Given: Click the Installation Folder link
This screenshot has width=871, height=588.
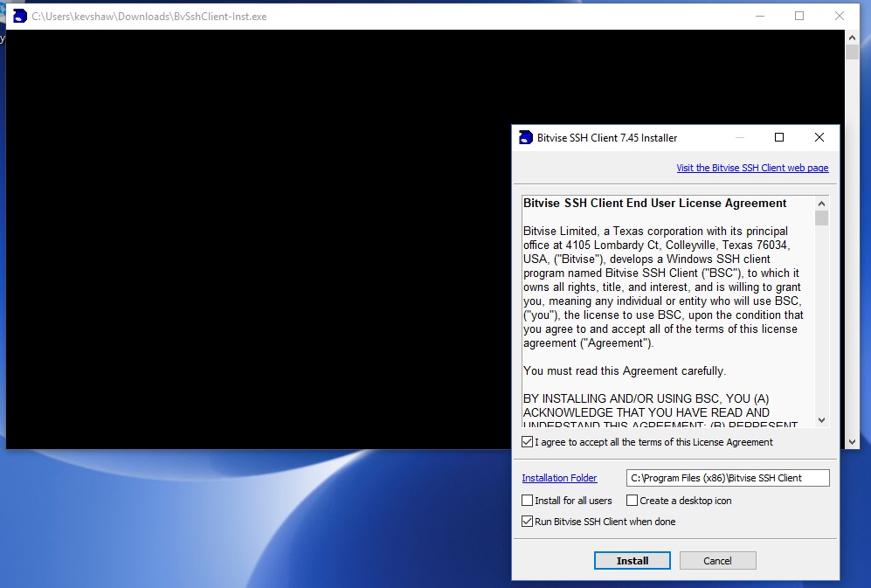Looking at the screenshot, I should point(559,478).
